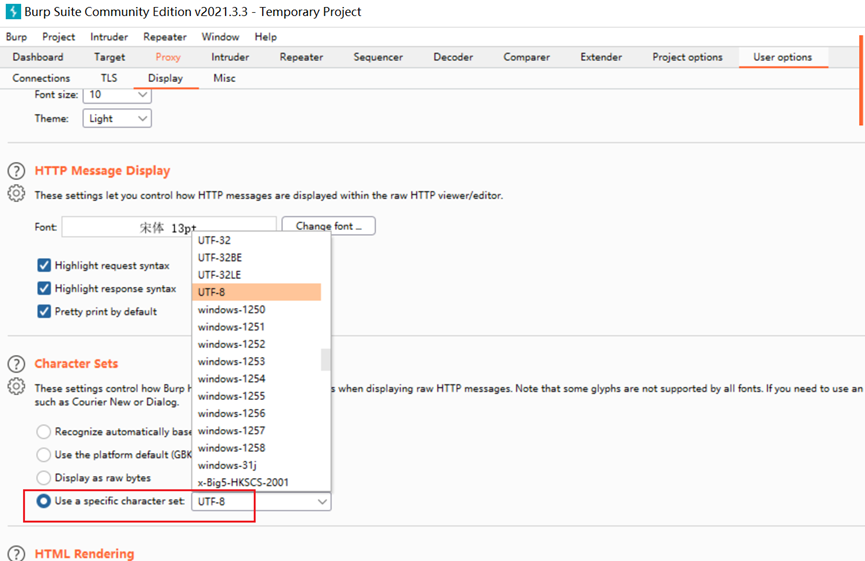865x561 pixels.
Task: Choose UTF-32LE from the charset list
Action: tap(257, 275)
